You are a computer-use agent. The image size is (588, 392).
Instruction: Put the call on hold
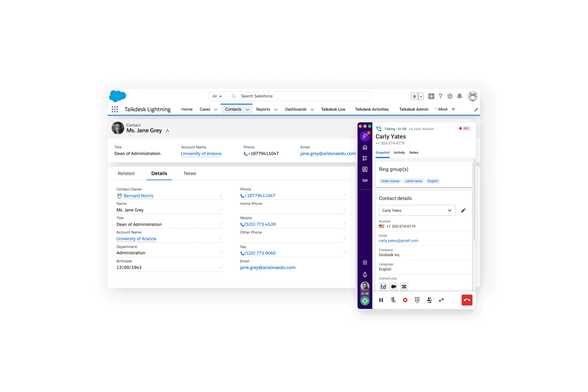tap(381, 300)
